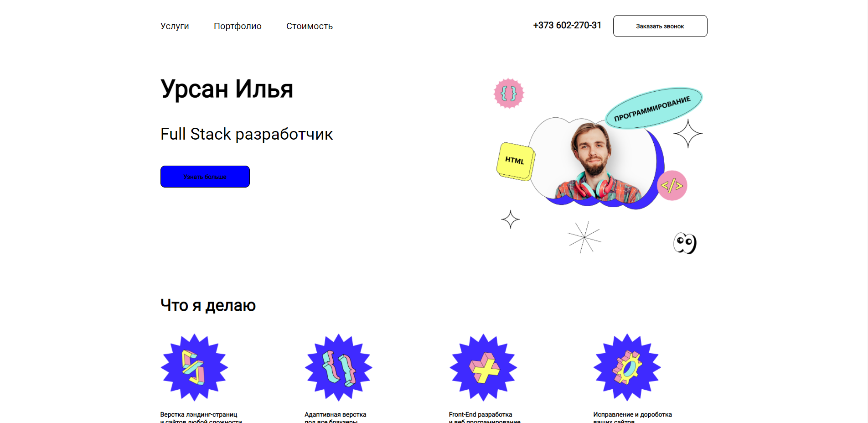Viewport: 868px width, 423px height.
Task: Click the gear icon for site fixes
Action: 627,367
